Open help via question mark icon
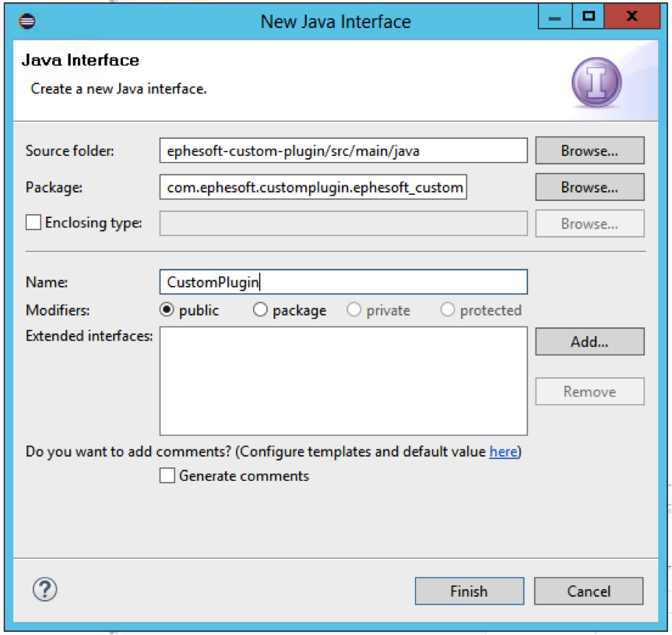672x635 pixels. pos(44,589)
